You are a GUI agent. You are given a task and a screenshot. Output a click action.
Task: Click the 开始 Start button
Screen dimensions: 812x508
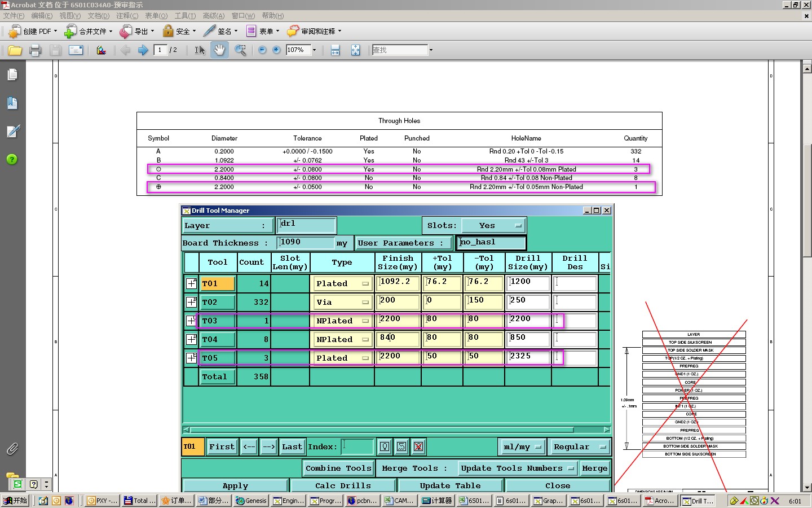tap(15, 501)
